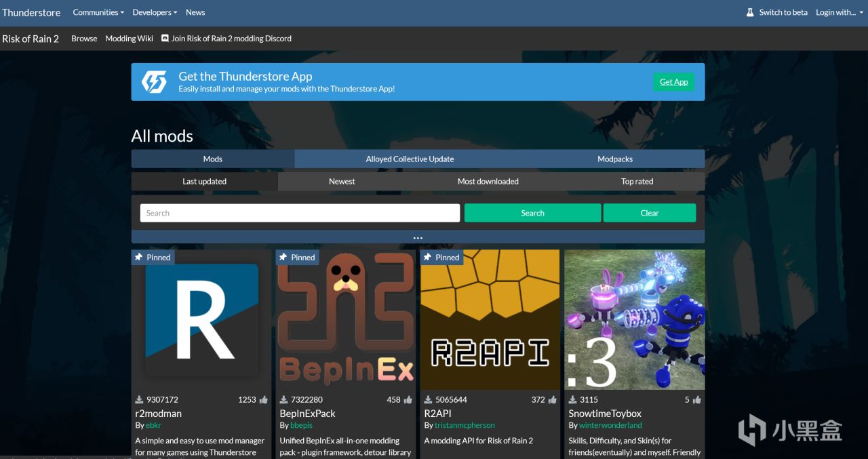Expand the filter options ellipsis bar

click(x=418, y=237)
